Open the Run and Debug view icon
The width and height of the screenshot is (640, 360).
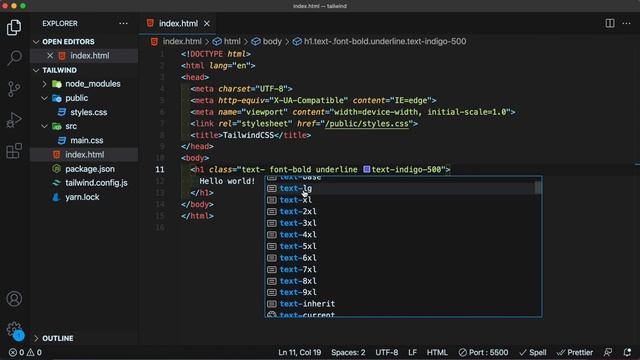point(14,120)
